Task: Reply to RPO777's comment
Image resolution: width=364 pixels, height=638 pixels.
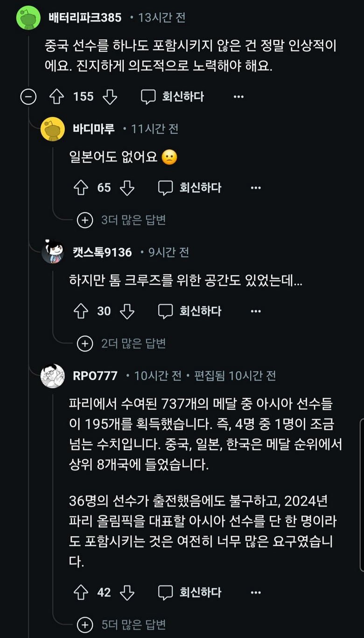Action: [190, 593]
